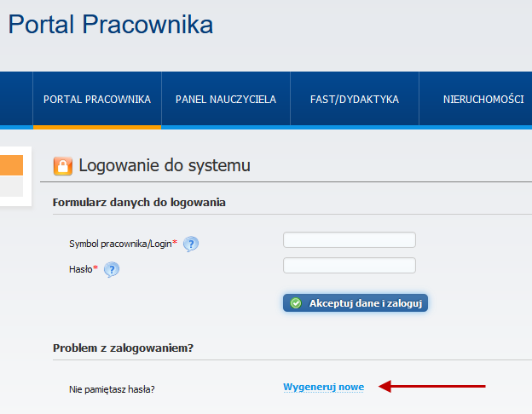Select the orange highlighted sidebar item
Image resolution: width=532 pixels, height=414 pixels.
[11, 164]
